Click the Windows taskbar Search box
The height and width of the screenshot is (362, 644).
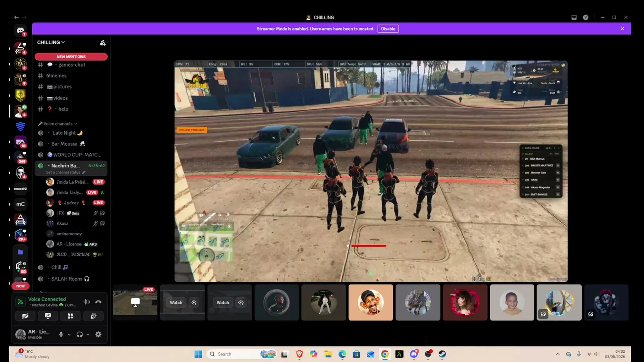242,354
